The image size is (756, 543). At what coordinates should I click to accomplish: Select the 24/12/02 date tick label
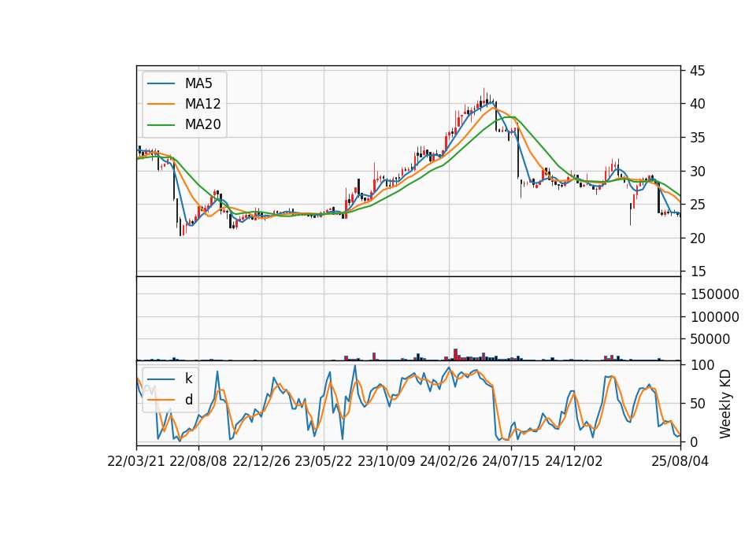click(x=574, y=461)
